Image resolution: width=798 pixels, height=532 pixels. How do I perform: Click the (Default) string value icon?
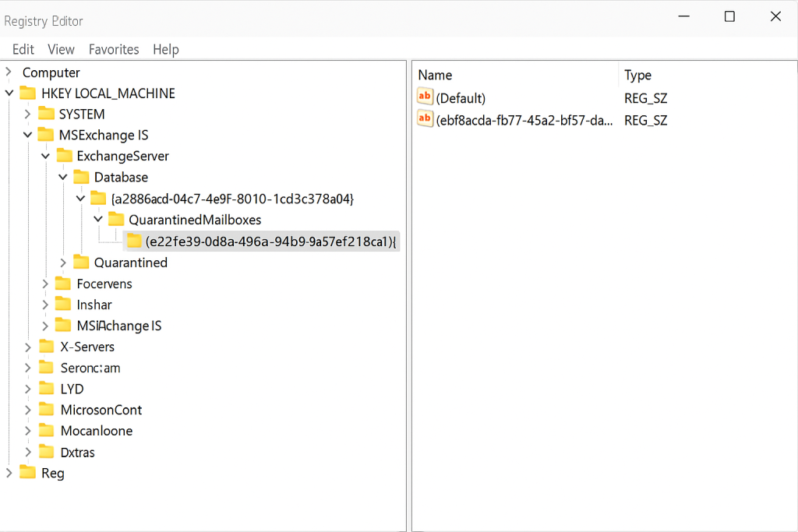425,98
